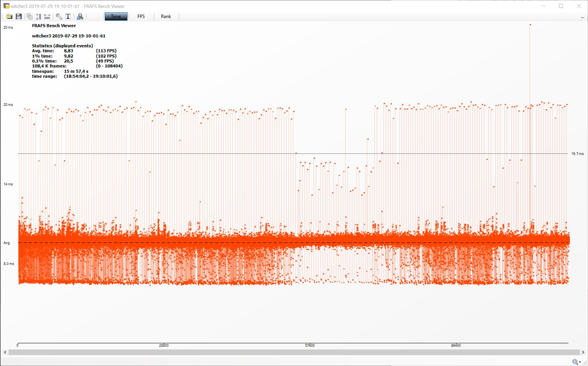Click the horizontal scrollbar track

point(294,352)
